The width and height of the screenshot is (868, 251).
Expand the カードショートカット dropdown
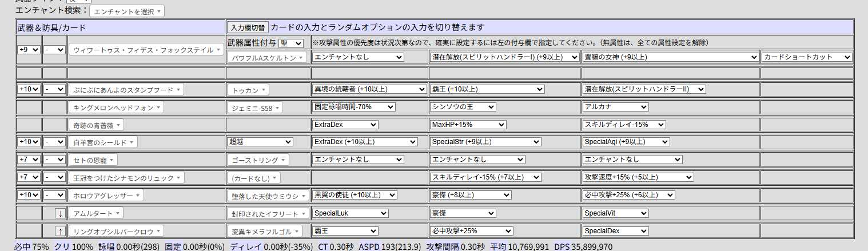(807, 57)
